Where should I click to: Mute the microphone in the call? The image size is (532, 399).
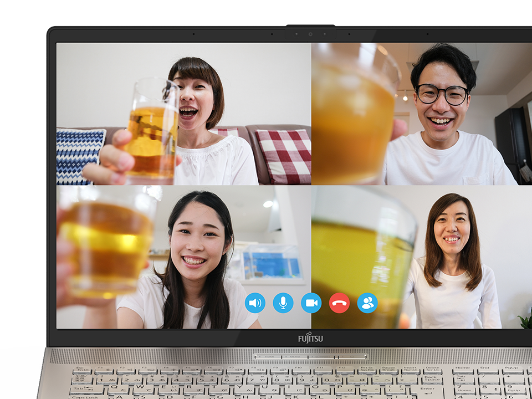click(283, 303)
